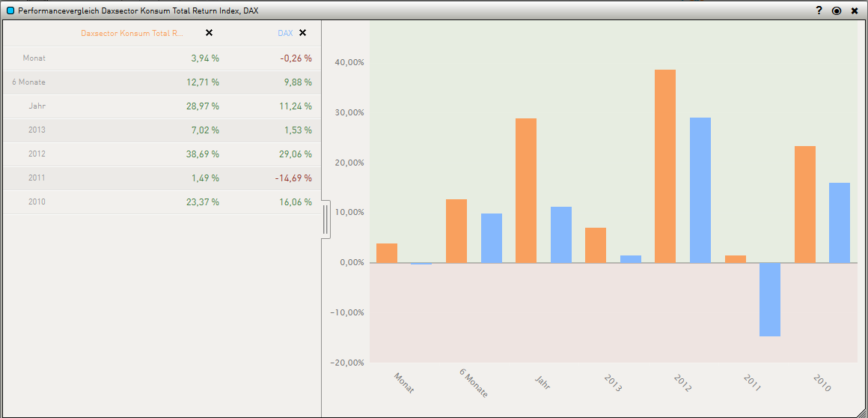Click the orange Monat bar in chart
The image size is (868, 418).
[387, 252]
